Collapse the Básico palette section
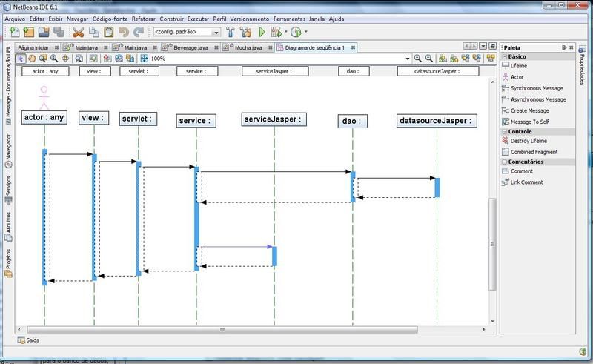This screenshot has width=593, height=364. point(504,56)
